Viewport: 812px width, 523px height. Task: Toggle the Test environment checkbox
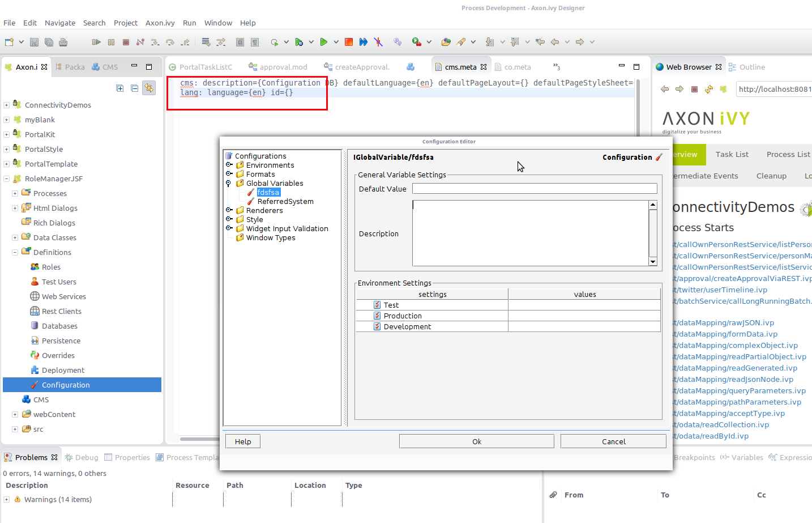[x=377, y=305]
